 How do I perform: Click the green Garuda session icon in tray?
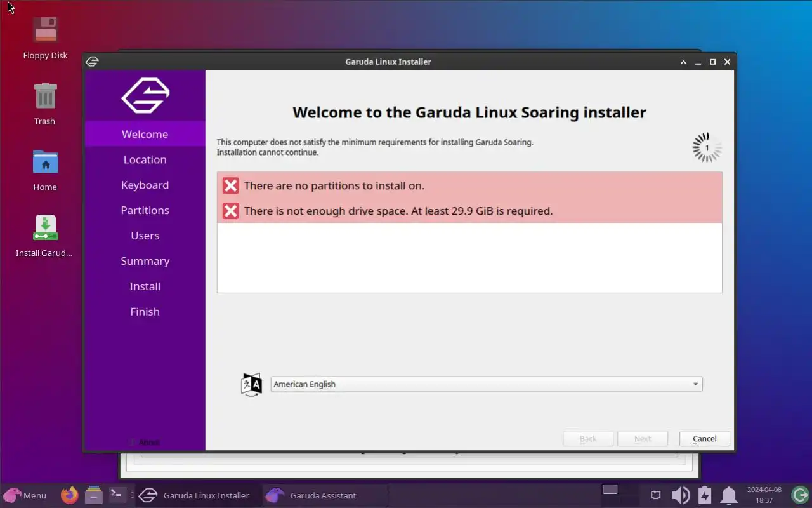(x=800, y=495)
